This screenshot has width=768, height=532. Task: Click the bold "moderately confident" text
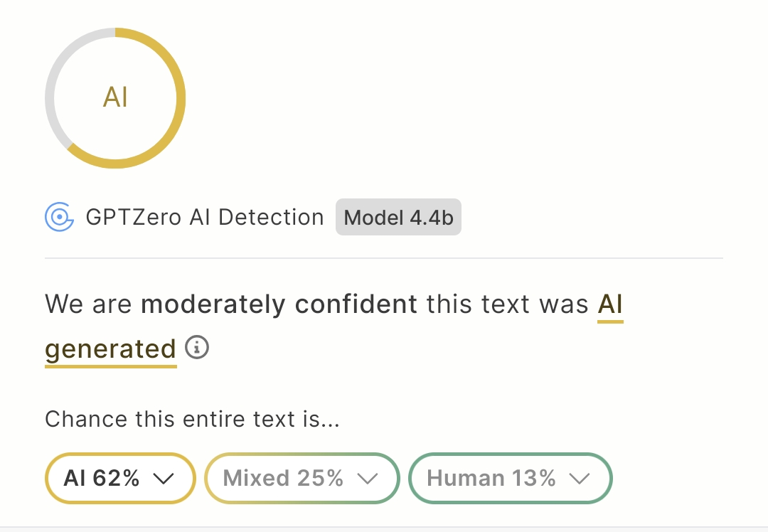[x=279, y=304]
